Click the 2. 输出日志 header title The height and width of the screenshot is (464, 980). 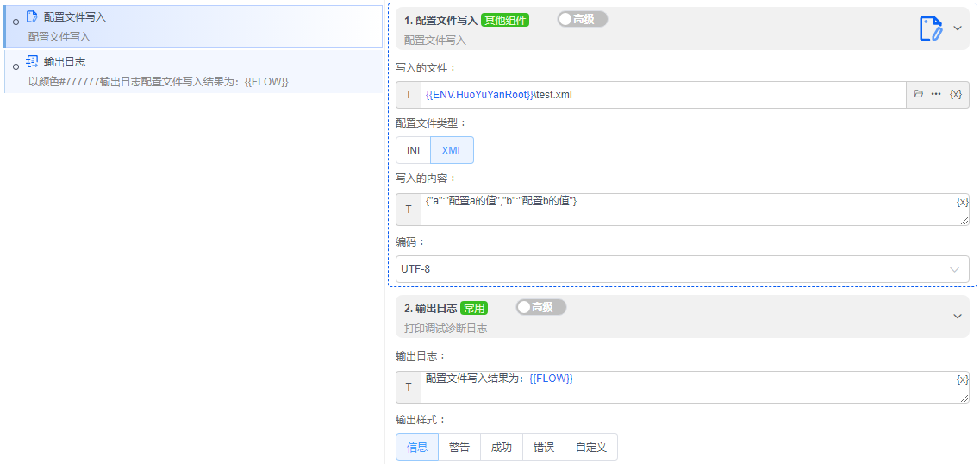[431, 308]
